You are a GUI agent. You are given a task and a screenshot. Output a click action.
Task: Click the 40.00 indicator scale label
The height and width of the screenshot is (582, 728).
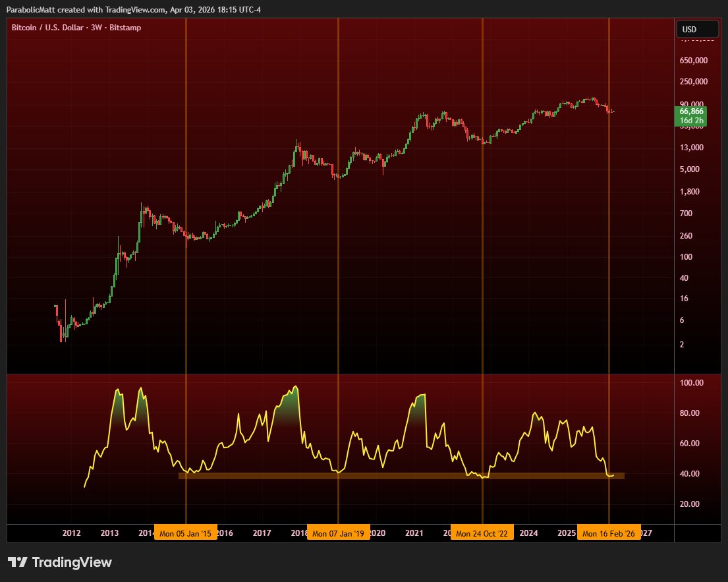[x=690, y=474]
